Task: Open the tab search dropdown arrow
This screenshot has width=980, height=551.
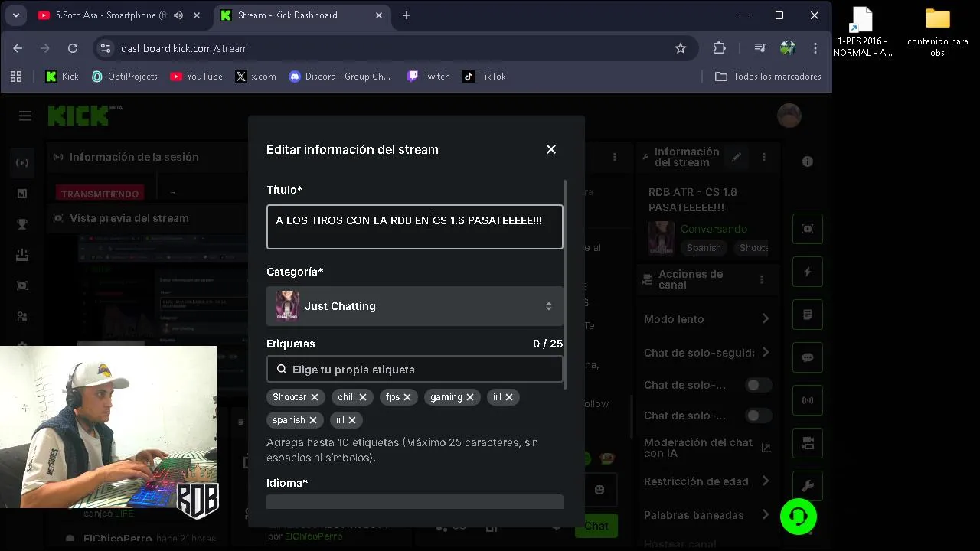Action: coord(16,15)
